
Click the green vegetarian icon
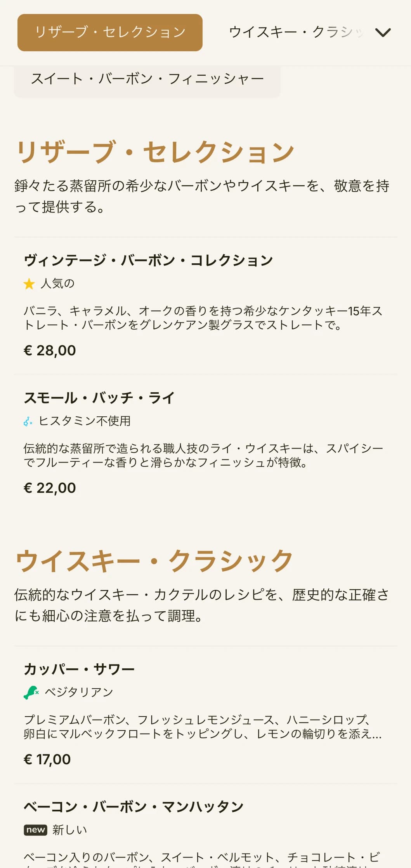pyautogui.click(x=31, y=692)
